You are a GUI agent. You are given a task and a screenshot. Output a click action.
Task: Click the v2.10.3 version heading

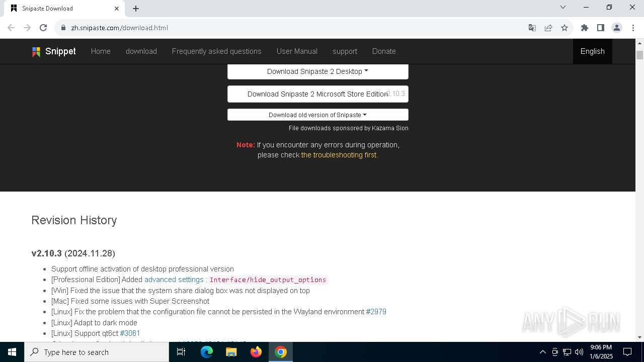(73, 253)
